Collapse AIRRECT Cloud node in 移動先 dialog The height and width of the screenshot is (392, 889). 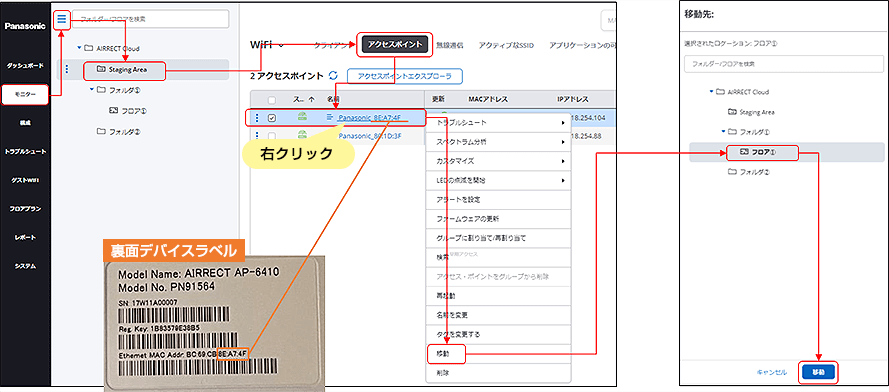pyautogui.click(x=711, y=91)
